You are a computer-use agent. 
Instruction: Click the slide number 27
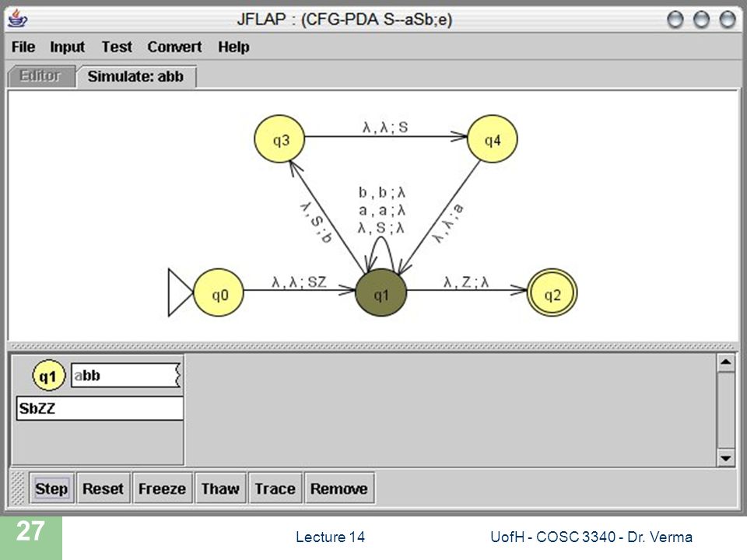click(x=30, y=531)
